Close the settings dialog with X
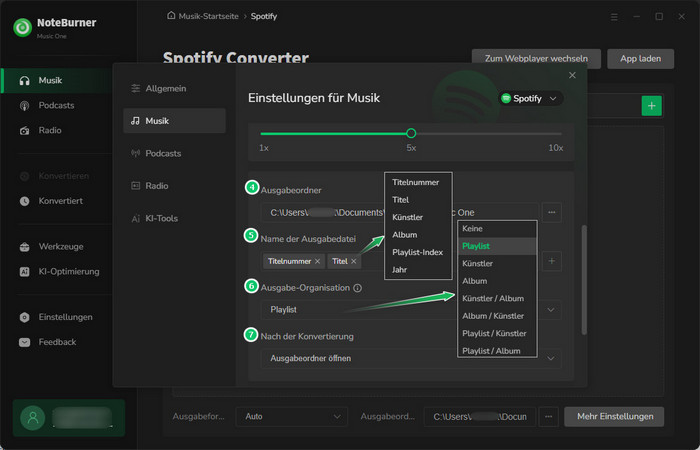This screenshot has width=700, height=450. point(572,75)
